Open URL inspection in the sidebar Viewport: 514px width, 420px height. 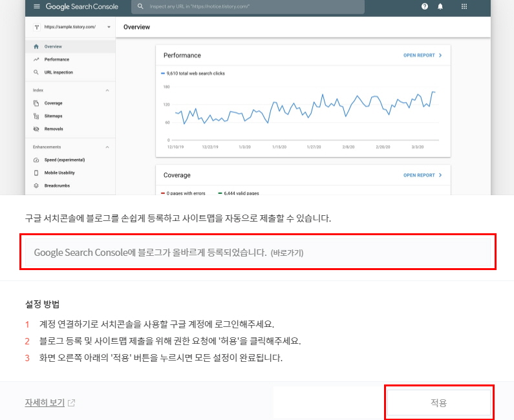click(x=70, y=72)
